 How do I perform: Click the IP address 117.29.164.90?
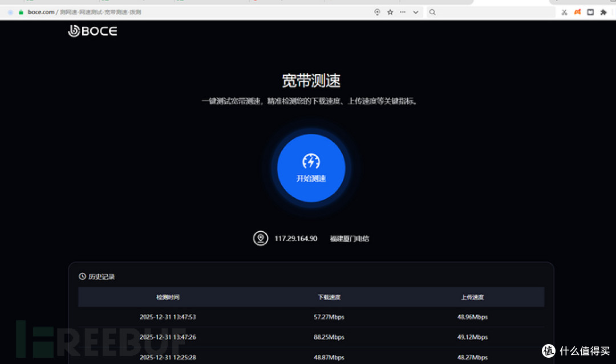(295, 239)
